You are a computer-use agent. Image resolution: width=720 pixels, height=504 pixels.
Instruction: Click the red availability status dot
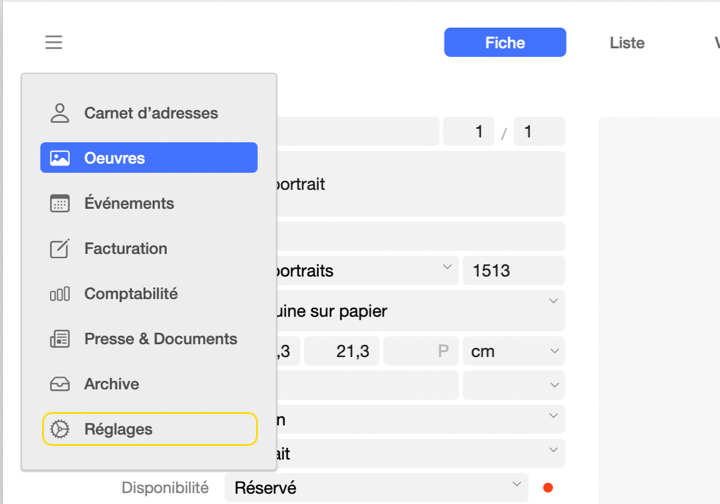coord(547,488)
